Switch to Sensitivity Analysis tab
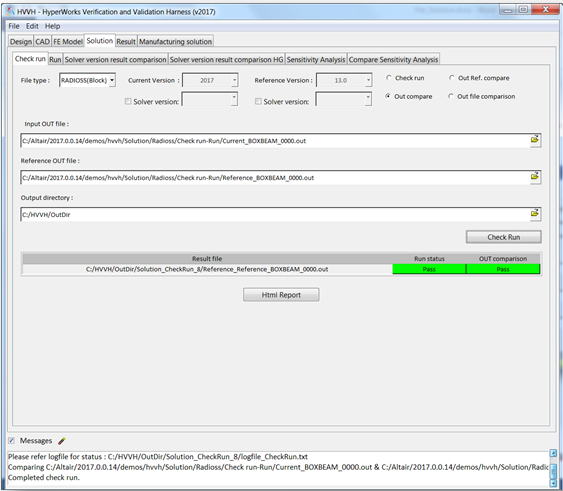563x491 pixels. [x=316, y=59]
